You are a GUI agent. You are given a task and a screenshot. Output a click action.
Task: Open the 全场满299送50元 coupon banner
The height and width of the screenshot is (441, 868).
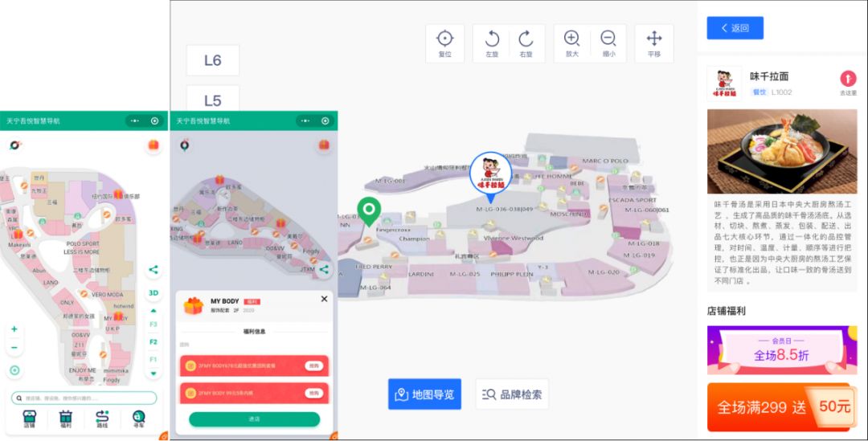(x=782, y=406)
